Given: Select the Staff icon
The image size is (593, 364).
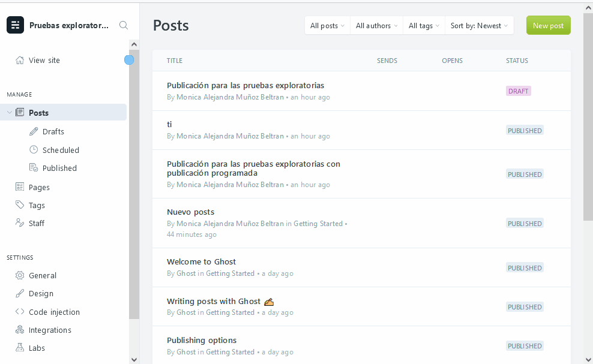Looking at the screenshot, I should pyautogui.click(x=19, y=222).
